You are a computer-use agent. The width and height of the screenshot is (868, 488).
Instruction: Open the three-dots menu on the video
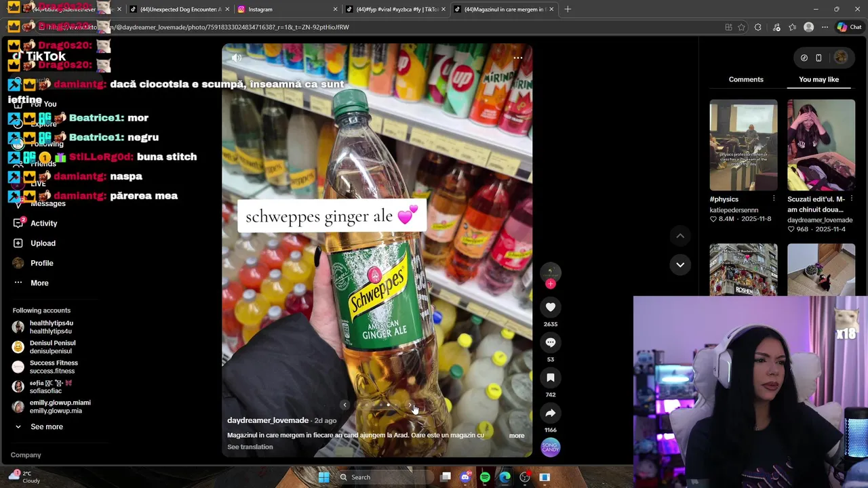(517, 58)
